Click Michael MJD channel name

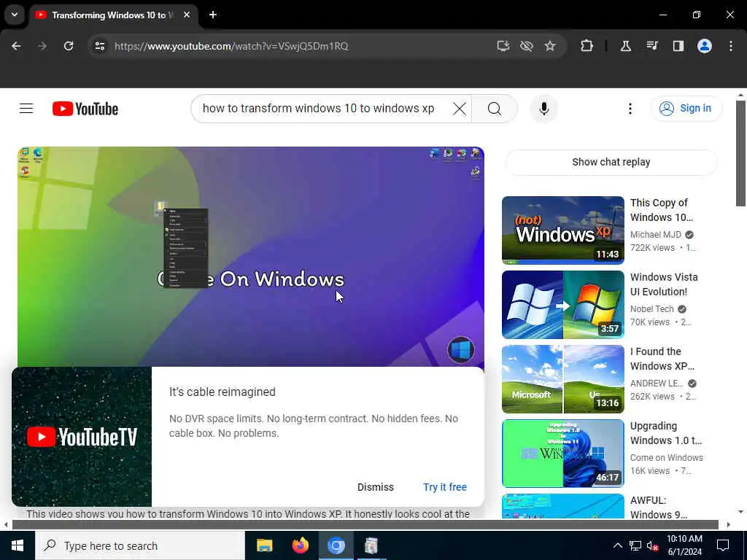tap(656, 234)
